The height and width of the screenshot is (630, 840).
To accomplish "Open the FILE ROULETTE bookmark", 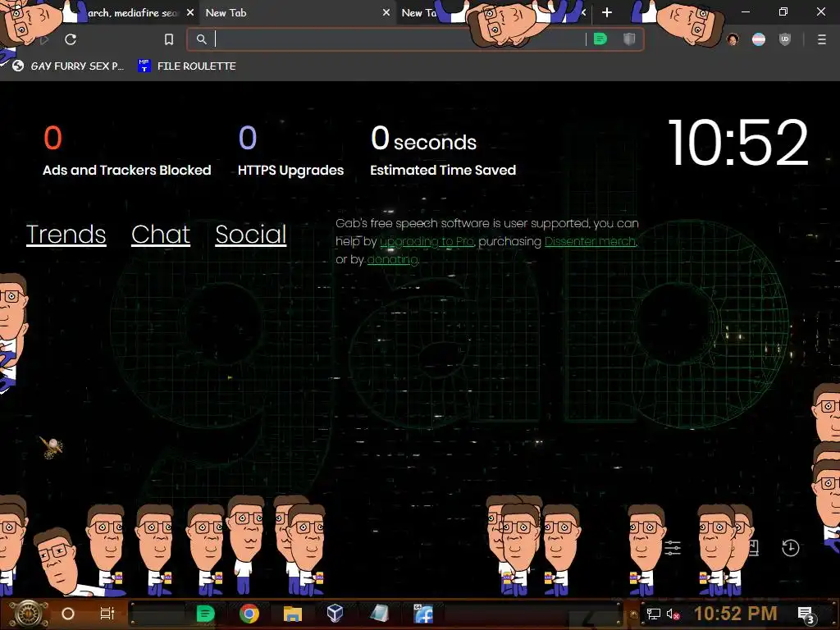I will [x=187, y=66].
